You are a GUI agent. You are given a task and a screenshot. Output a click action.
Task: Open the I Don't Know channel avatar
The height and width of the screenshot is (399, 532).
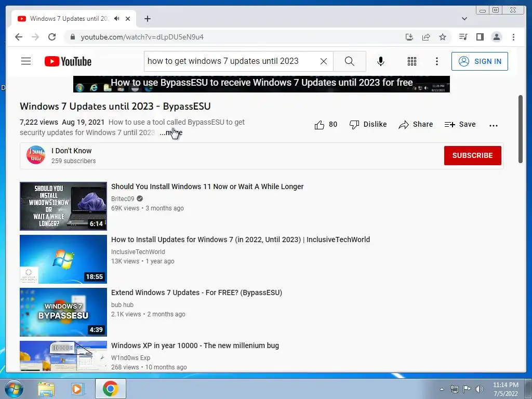coord(36,155)
